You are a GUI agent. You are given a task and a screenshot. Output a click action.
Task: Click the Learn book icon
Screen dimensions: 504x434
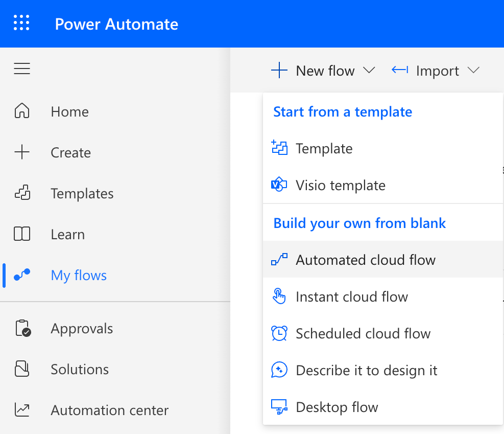pyautogui.click(x=22, y=234)
